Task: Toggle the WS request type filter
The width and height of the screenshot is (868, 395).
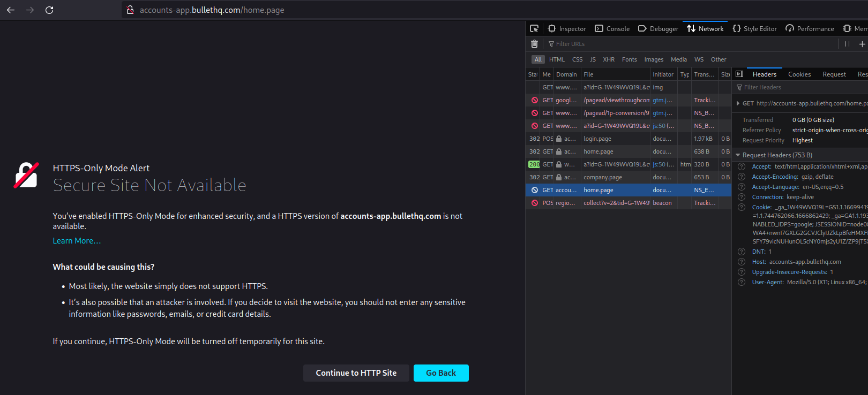Action: coord(699,59)
